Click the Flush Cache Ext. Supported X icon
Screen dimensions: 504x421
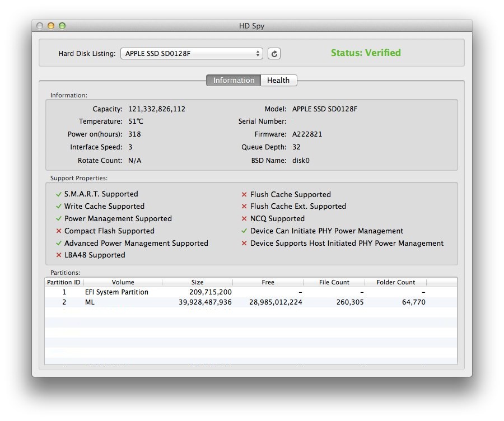[x=244, y=207]
